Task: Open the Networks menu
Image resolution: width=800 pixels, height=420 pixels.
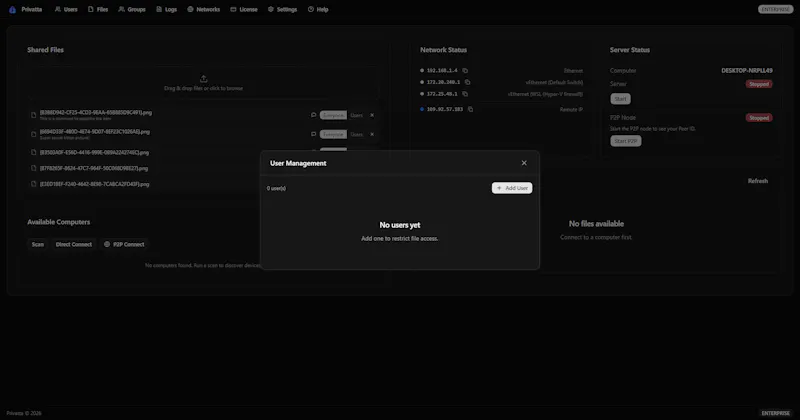Action: 204,9
